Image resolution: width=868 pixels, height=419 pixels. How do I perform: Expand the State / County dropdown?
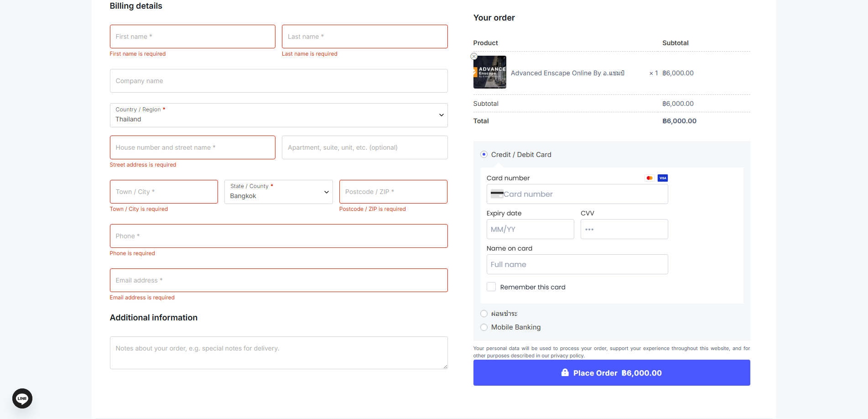[x=279, y=192]
